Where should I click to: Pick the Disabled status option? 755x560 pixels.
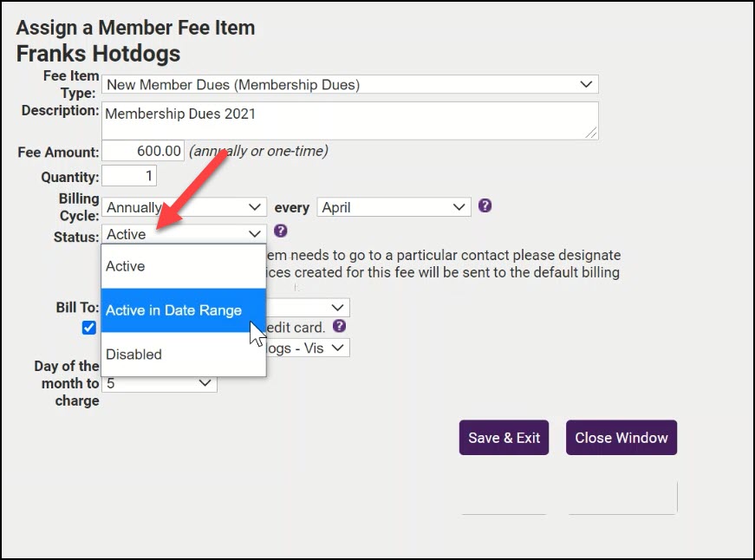183,355
